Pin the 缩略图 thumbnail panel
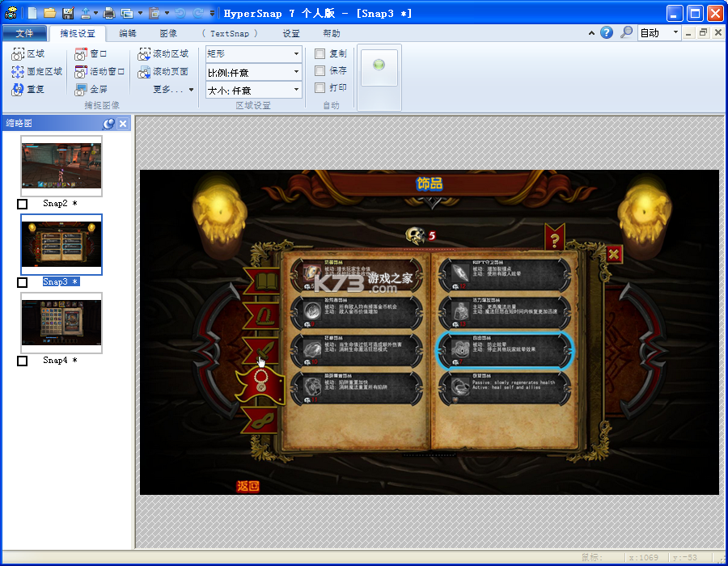The image size is (728, 566). (x=108, y=124)
